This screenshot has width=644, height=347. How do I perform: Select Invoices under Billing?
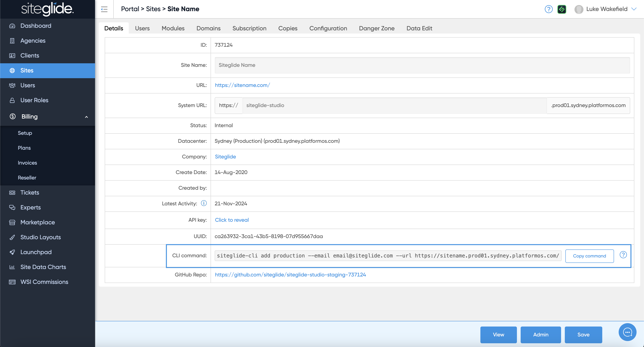coord(27,163)
